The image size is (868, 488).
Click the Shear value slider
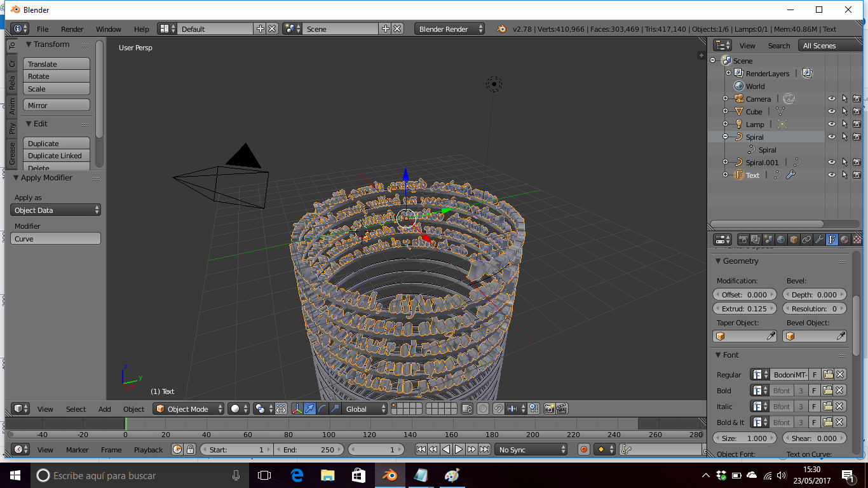[815, 438]
